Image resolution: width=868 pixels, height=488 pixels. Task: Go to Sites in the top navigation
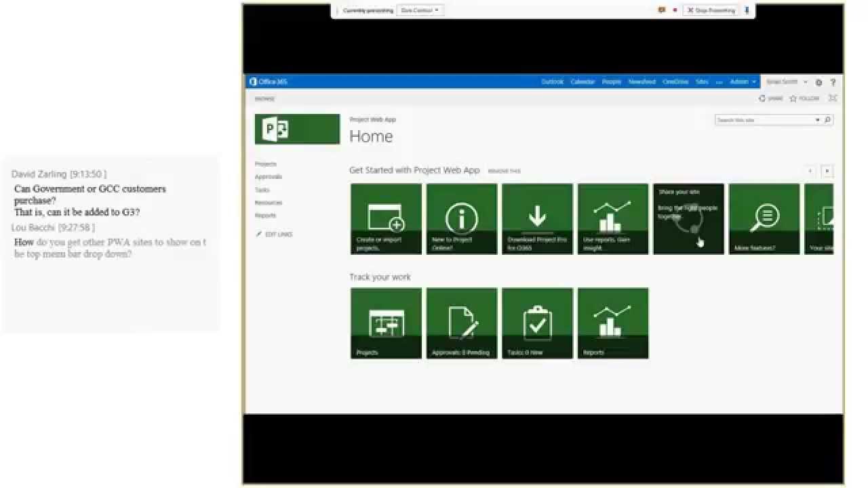coord(702,82)
